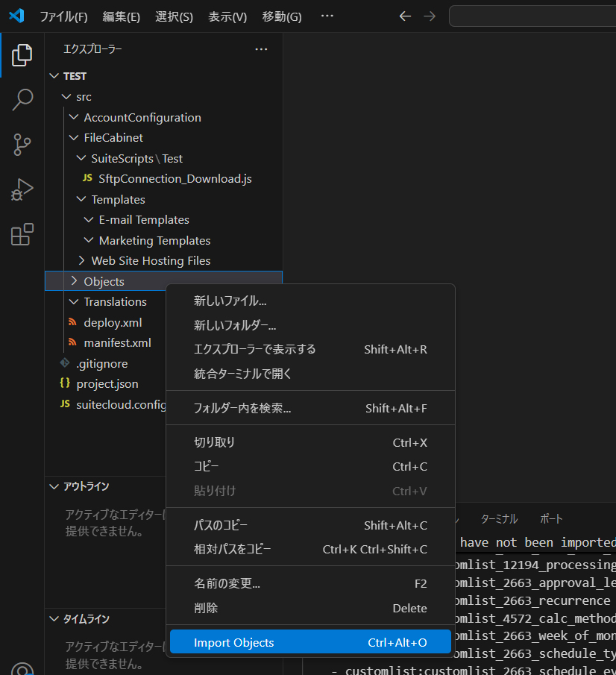616x675 pixels.
Task: Collapse the Templates folder
Action: coord(81,199)
